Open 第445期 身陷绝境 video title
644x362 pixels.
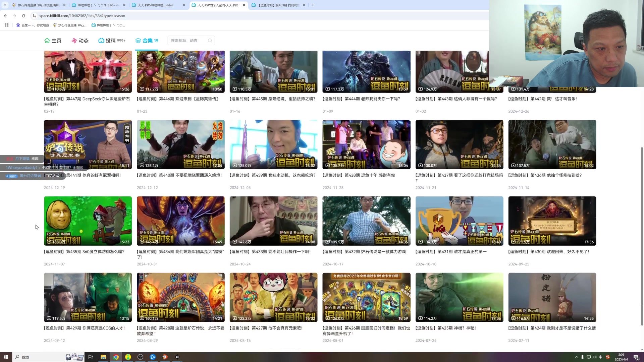pos(273,99)
